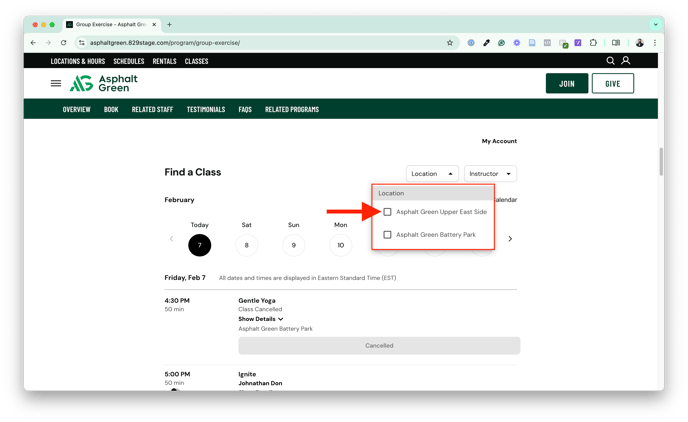Show next dates with right arrow
Image resolution: width=688 pixels, height=422 pixels.
[510, 239]
